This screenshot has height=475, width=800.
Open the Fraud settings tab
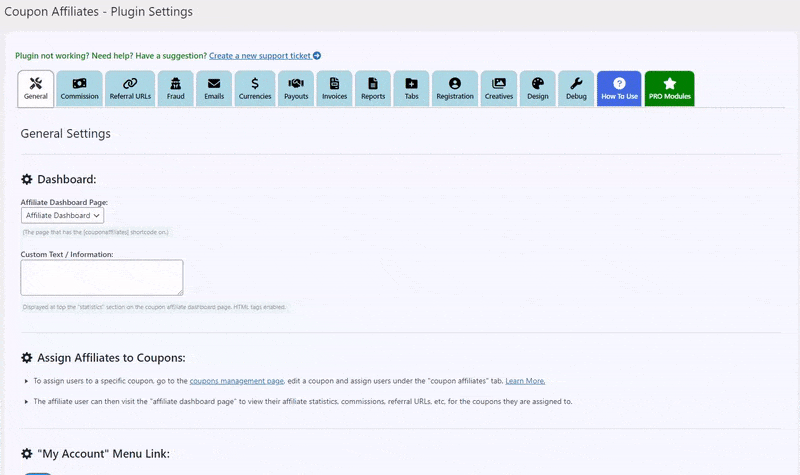pos(176,89)
